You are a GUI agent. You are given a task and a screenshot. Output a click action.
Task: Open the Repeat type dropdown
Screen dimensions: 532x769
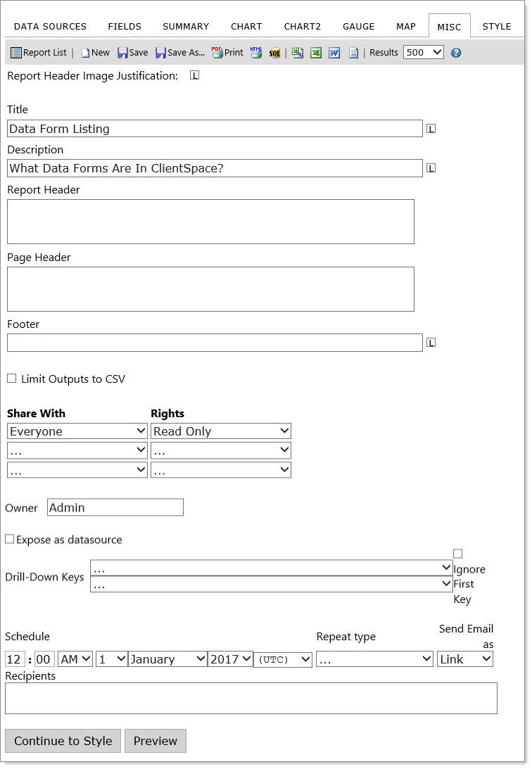[374, 659]
